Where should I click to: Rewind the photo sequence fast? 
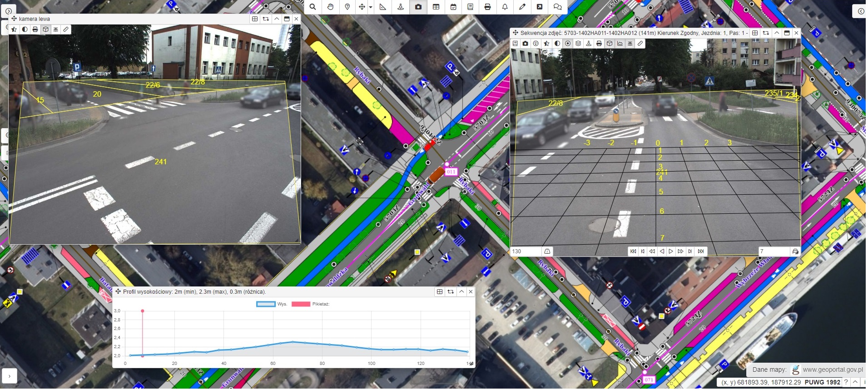pyautogui.click(x=652, y=251)
